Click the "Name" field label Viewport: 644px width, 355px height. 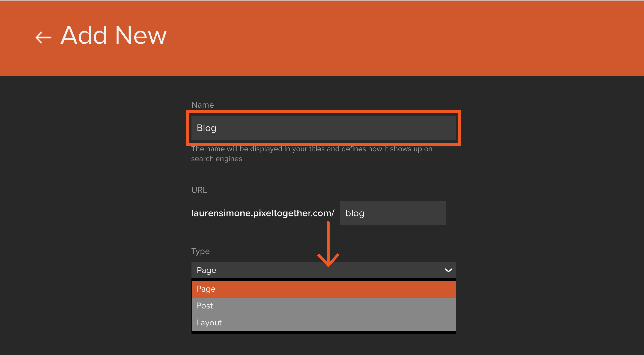pos(202,105)
